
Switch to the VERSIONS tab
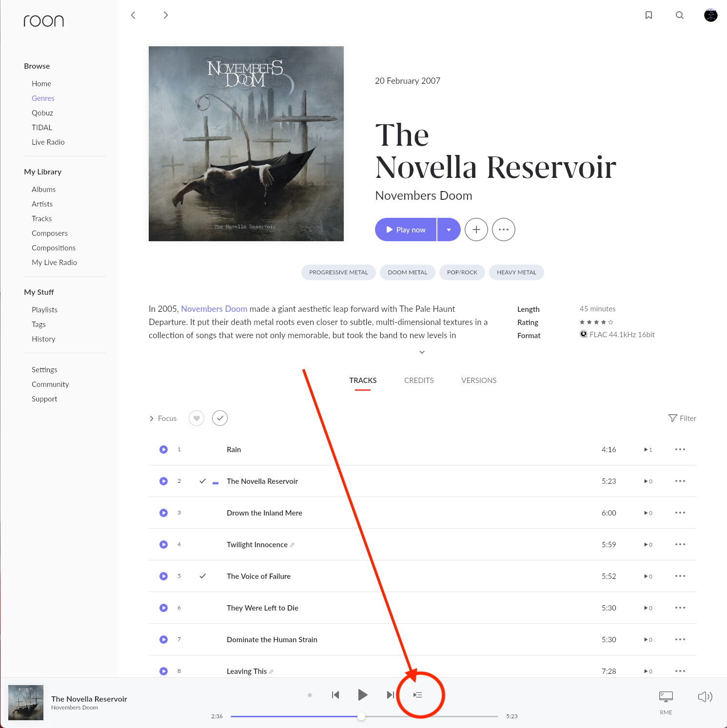tap(479, 381)
